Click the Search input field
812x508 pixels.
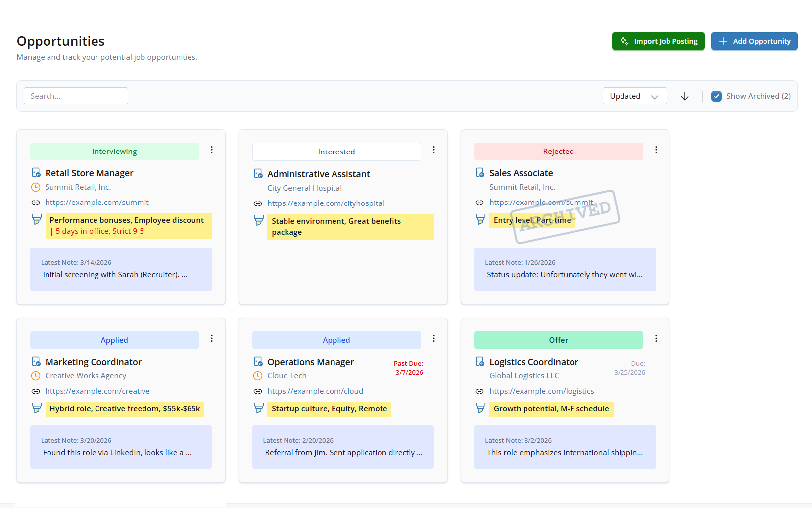point(76,96)
